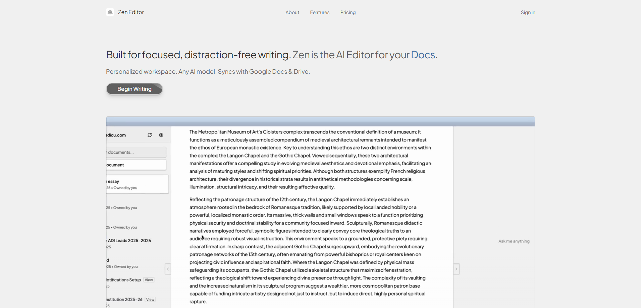
Task: Expand the right panel with the chevron
Action: [x=457, y=269]
